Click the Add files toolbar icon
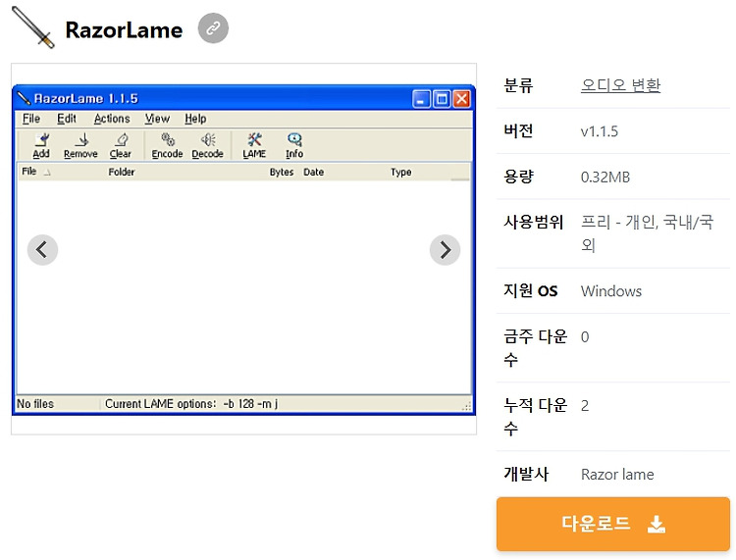 tap(41, 146)
